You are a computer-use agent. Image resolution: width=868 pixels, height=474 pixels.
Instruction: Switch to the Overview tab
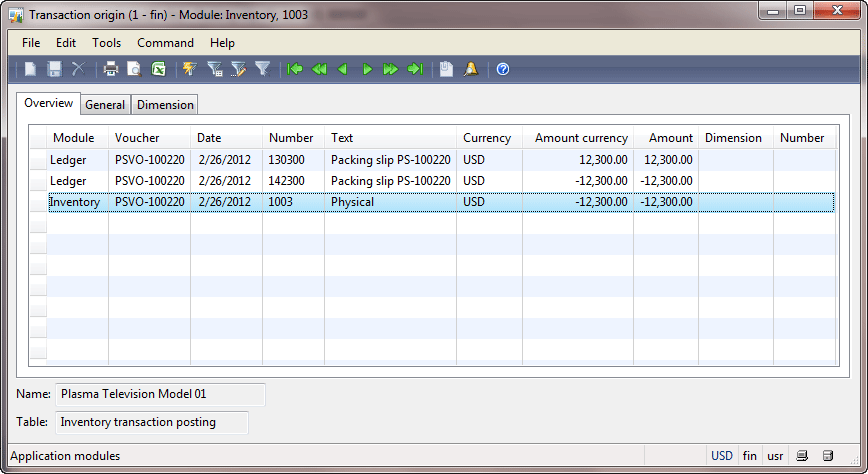pos(48,104)
